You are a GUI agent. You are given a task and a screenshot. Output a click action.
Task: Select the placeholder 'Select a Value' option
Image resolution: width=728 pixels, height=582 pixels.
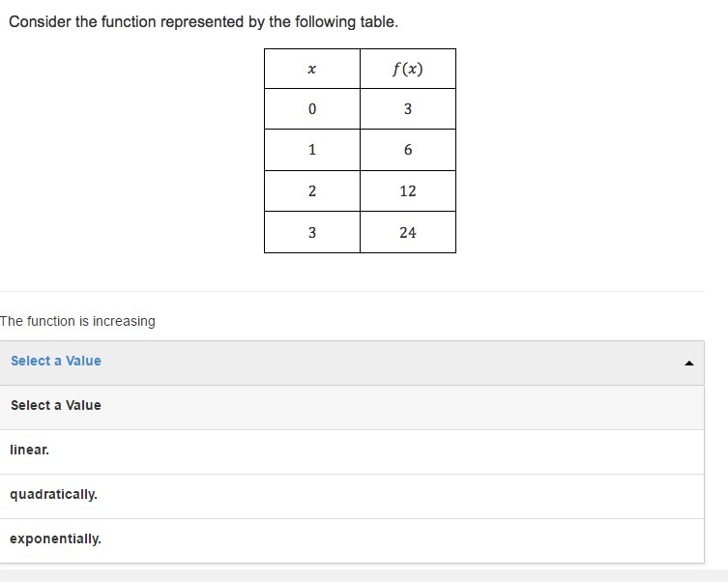point(352,407)
